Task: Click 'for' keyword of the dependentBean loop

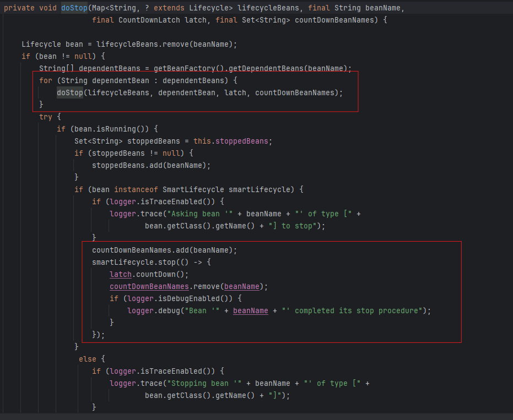Action: pyautogui.click(x=46, y=81)
